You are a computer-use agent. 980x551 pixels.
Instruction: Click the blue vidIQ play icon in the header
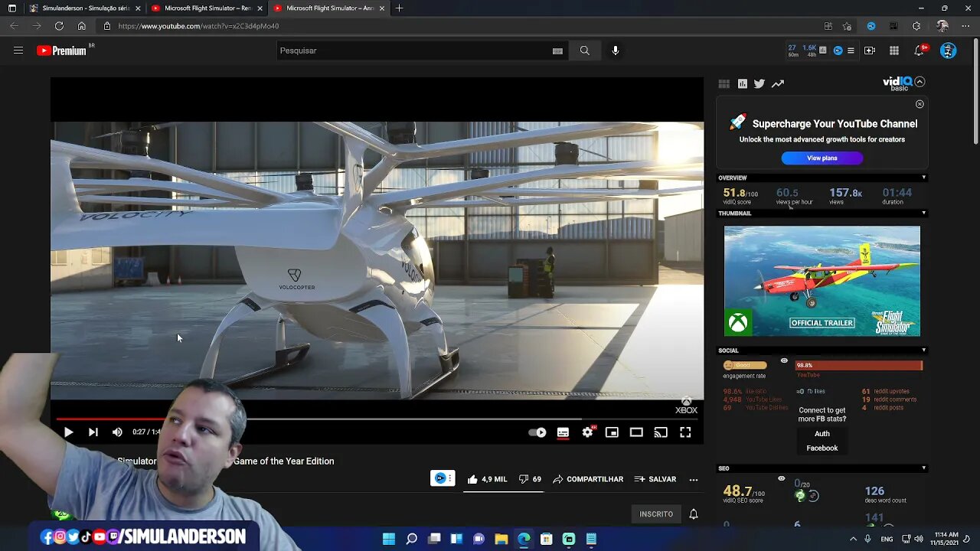(838, 51)
